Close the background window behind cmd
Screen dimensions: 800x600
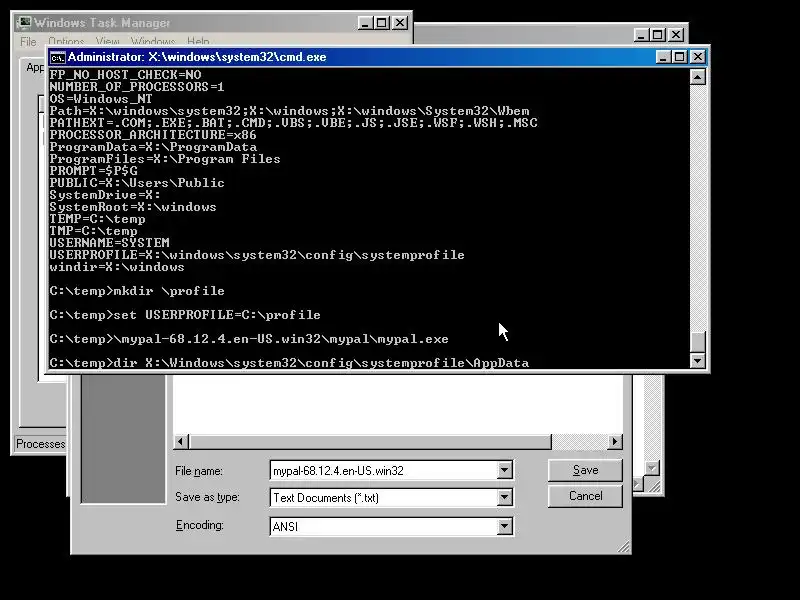click(x=676, y=35)
